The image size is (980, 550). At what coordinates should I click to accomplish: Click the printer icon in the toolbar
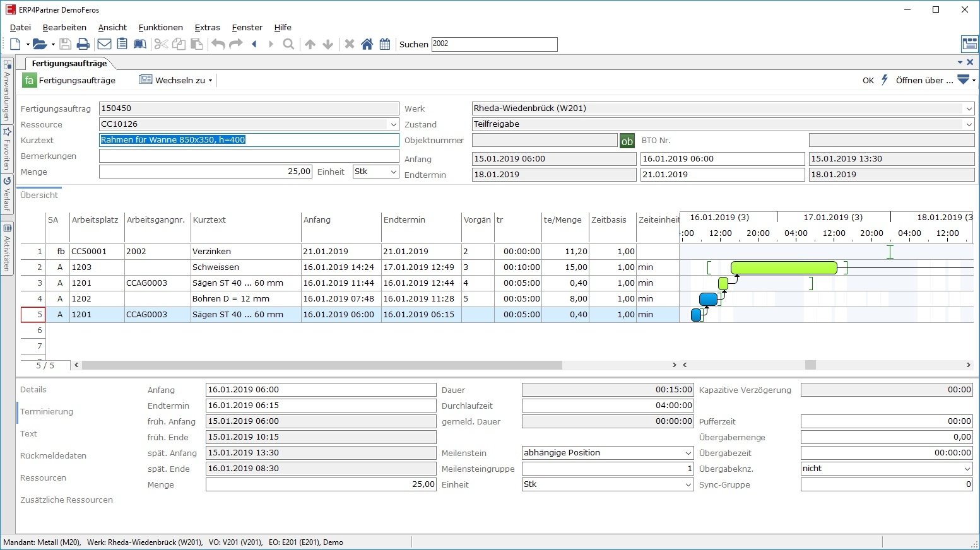point(83,44)
